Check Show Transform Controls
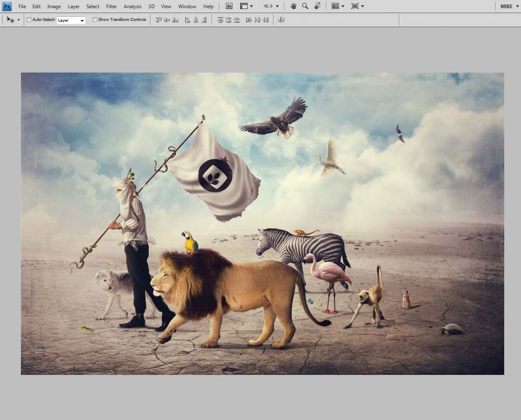Image resolution: width=521 pixels, height=420 pixels. click(x=95, y=20)
